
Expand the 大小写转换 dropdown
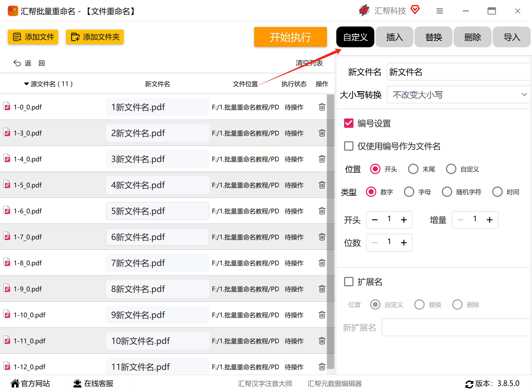pos(524,95)
